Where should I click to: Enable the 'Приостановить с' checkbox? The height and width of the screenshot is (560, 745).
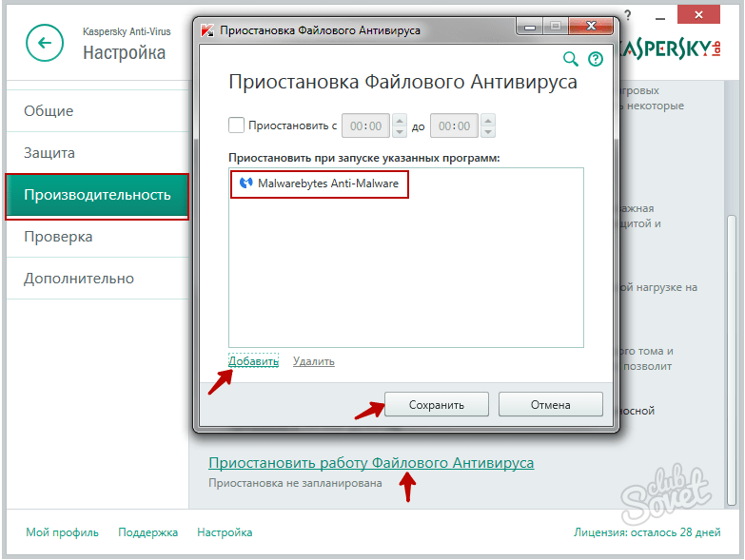(236, 126)
